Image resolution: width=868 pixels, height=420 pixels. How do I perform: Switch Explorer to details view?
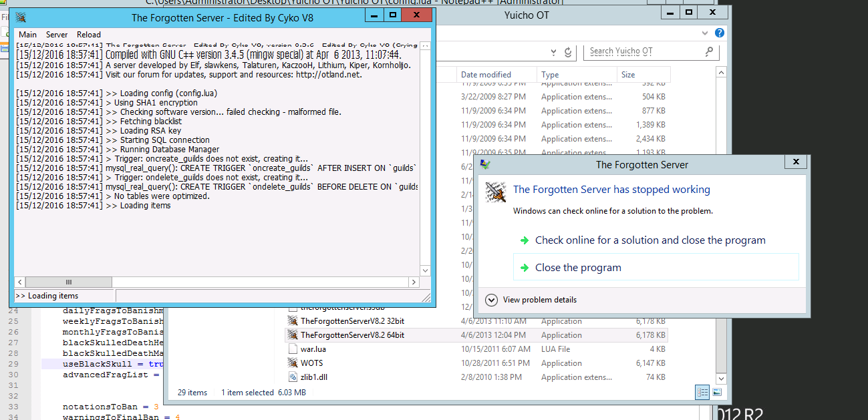[x=703, y=393]
